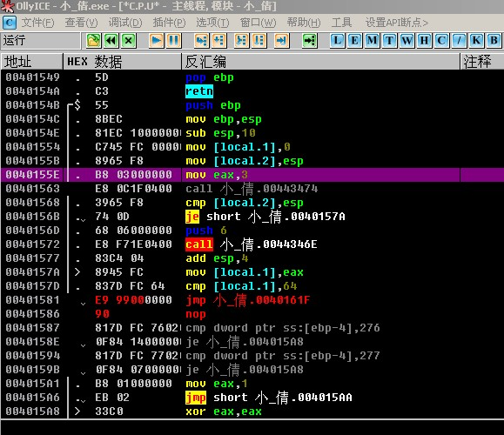Select call 小_倩.00443474 line
Screen dimensions: 504x435
click(x=252, y=189)
